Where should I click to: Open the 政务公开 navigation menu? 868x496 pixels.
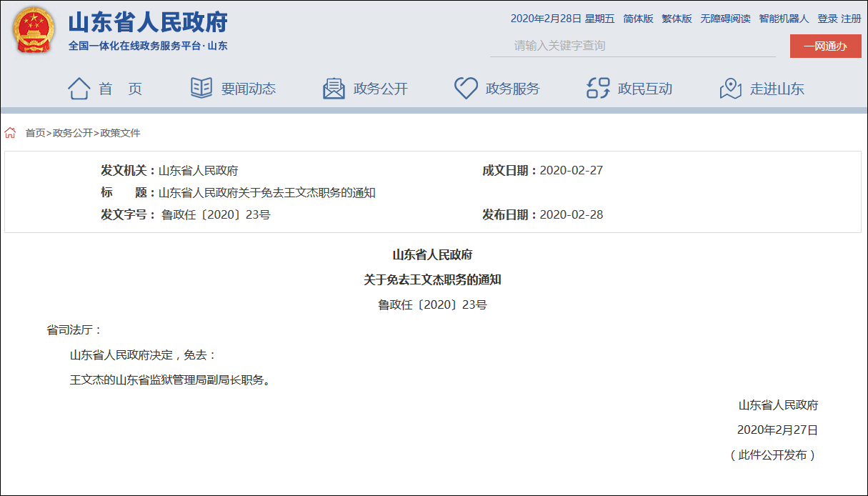[x=381, y=89]
